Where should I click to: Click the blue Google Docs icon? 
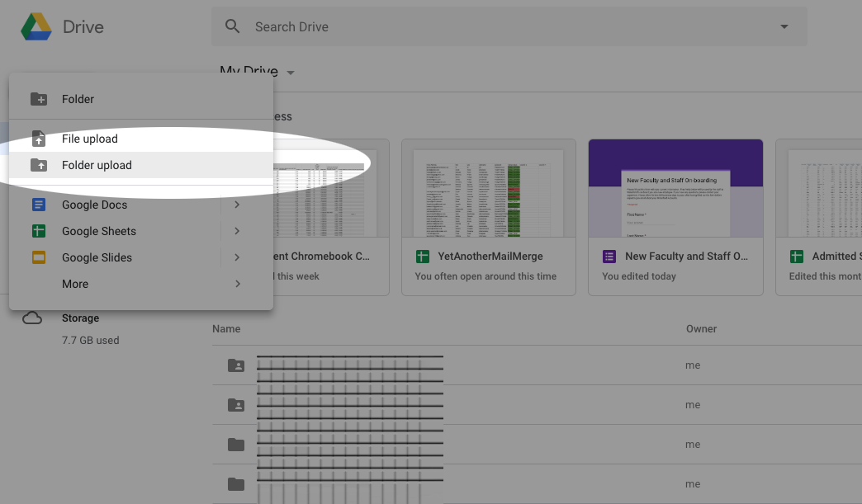tap(39, 205)
